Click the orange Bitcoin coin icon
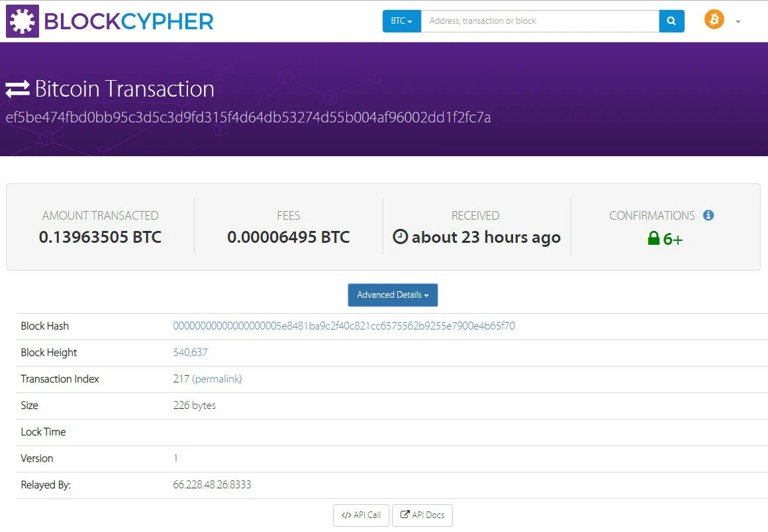Image resolution: width=768 pixels, height=532 pixels. point(714,20)
